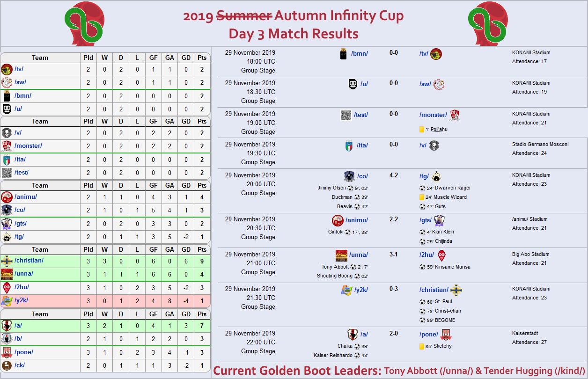Click the /ita/ Italy shield icon in match list
Viewport: 588px width, 379px height.
tap(349, 146)
